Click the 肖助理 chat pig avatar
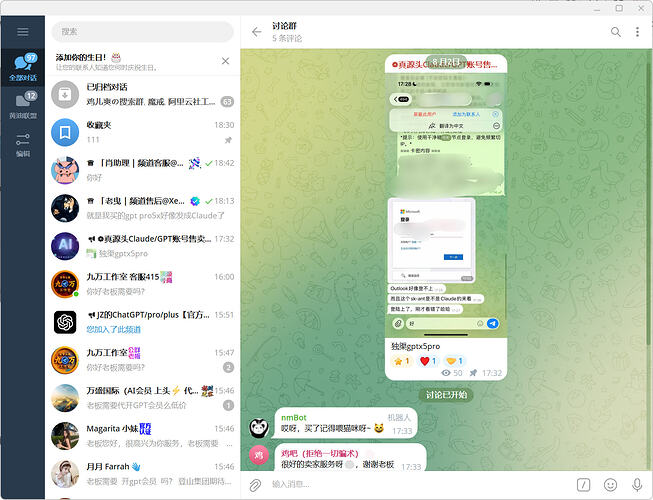Screen dimensions: 653x500 65,170
